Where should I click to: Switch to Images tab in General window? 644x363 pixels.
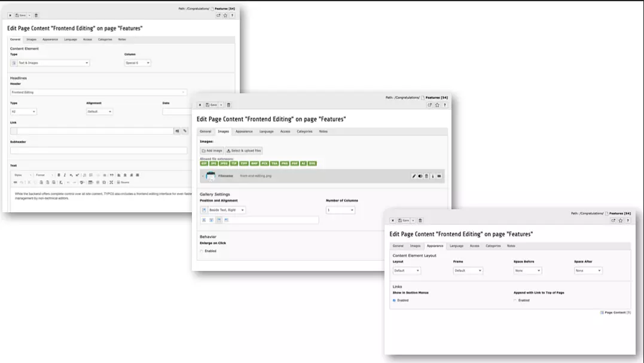tap(31, 39)
